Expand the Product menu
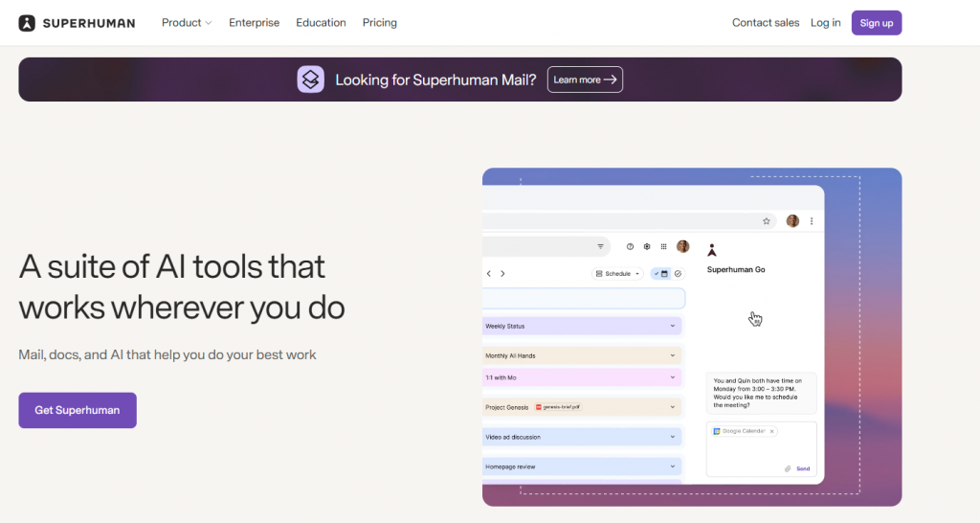The height and width of the screenshot is (523, 980). coord(187,23)
